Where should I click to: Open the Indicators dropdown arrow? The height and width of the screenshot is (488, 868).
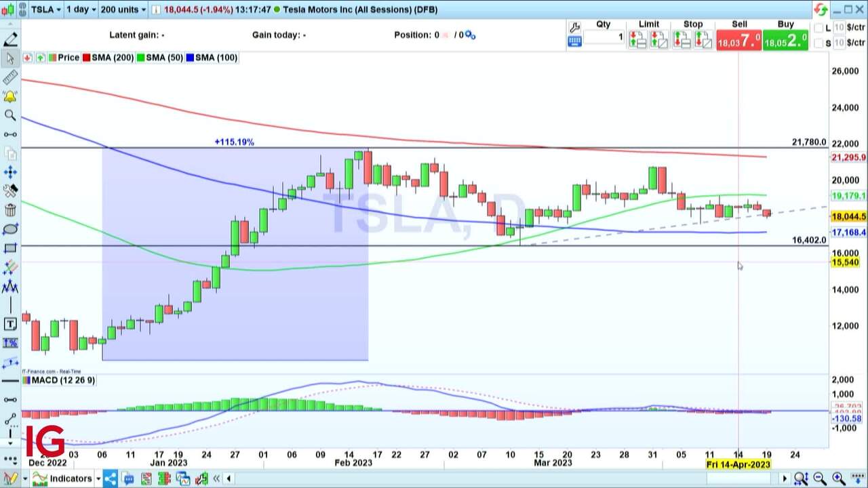tap(98, 479)
